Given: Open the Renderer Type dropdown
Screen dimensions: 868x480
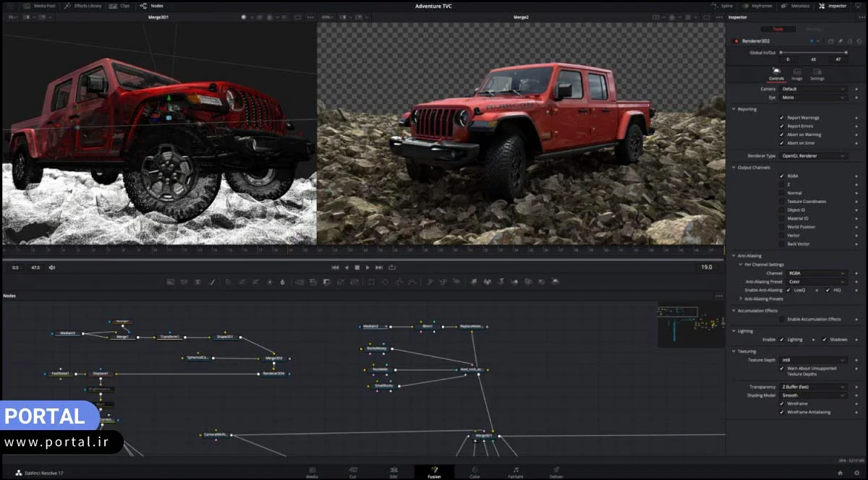Looking at the screenshot, I should (x=813, y=156).
